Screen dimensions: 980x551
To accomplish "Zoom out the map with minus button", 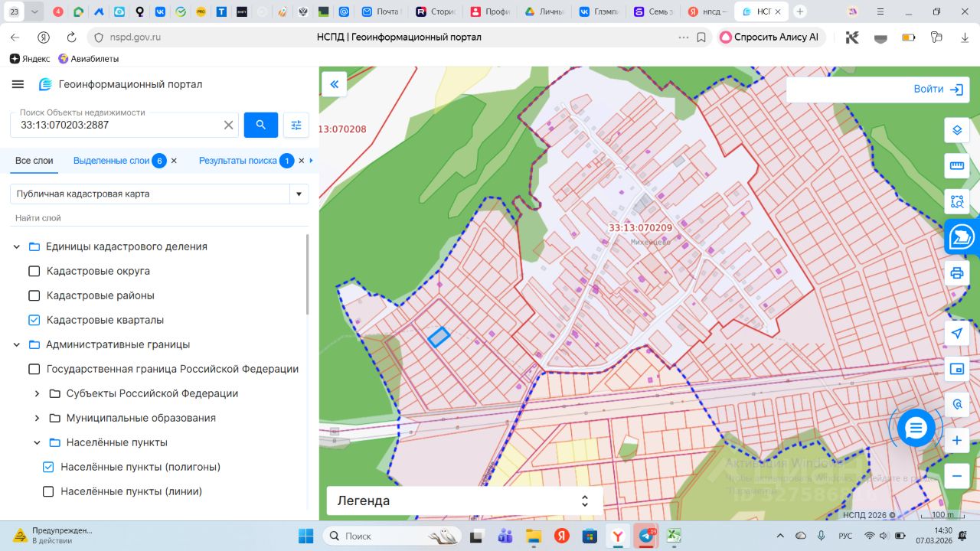I will [956, 476].
